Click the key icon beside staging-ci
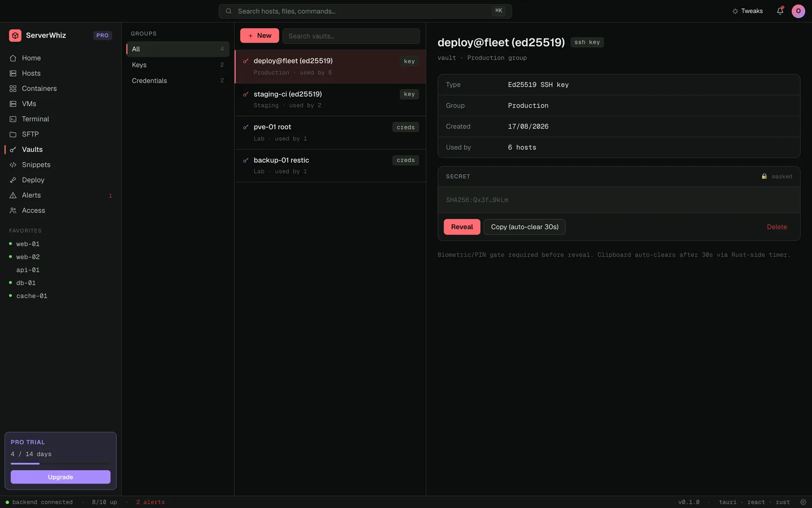 click(246, 94)
